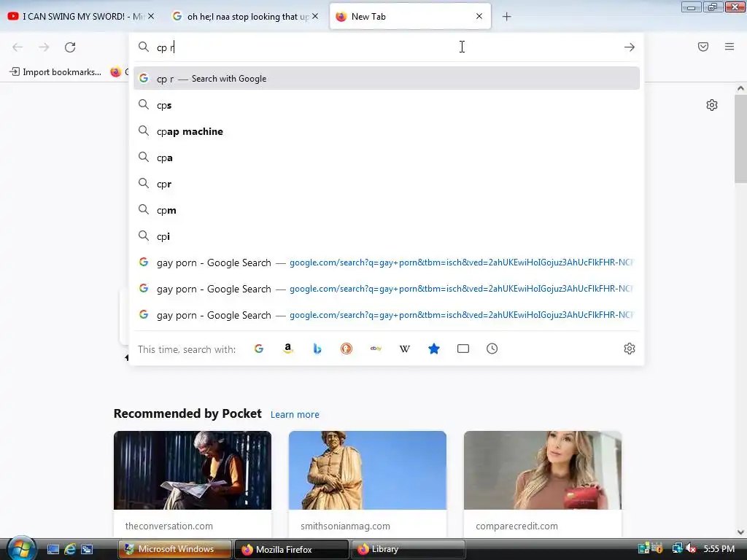
Task: Select the 'cps' suggestion
Action: (387, 105)
